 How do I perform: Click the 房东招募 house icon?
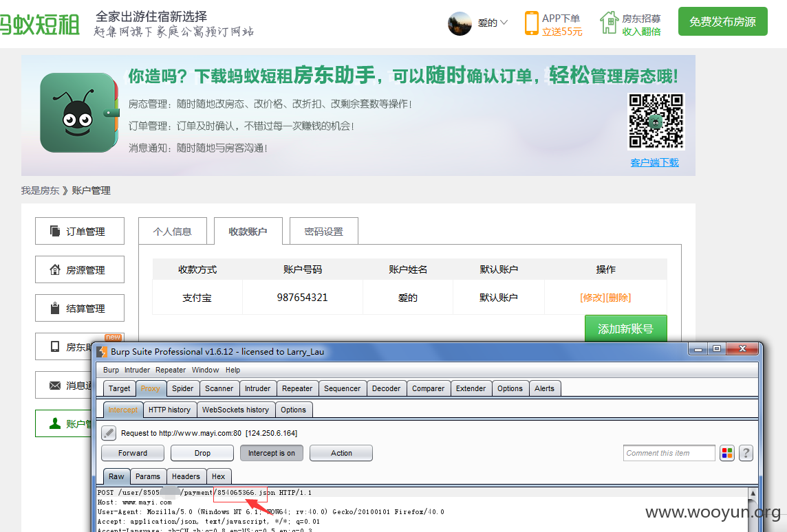610,23
